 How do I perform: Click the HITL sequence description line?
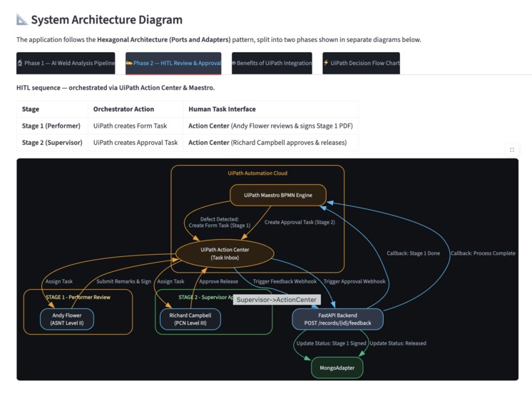pyautogui.click(x=116, y=88)
